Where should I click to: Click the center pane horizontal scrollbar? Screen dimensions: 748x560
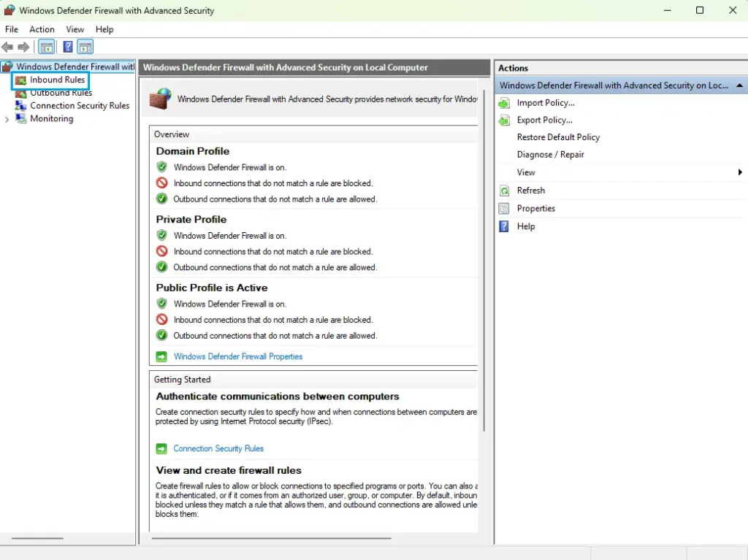coord(272,538)
